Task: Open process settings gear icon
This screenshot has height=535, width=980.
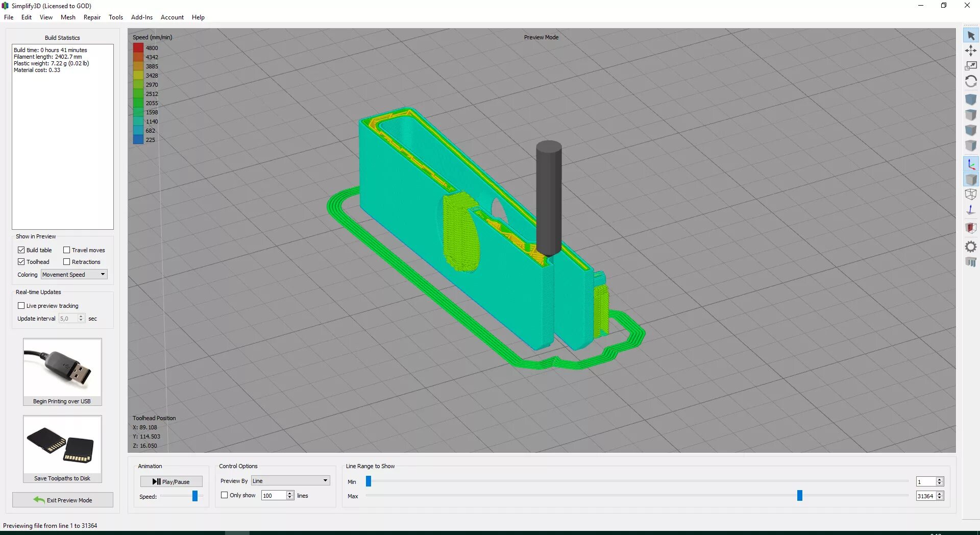Action: [971, 247]
